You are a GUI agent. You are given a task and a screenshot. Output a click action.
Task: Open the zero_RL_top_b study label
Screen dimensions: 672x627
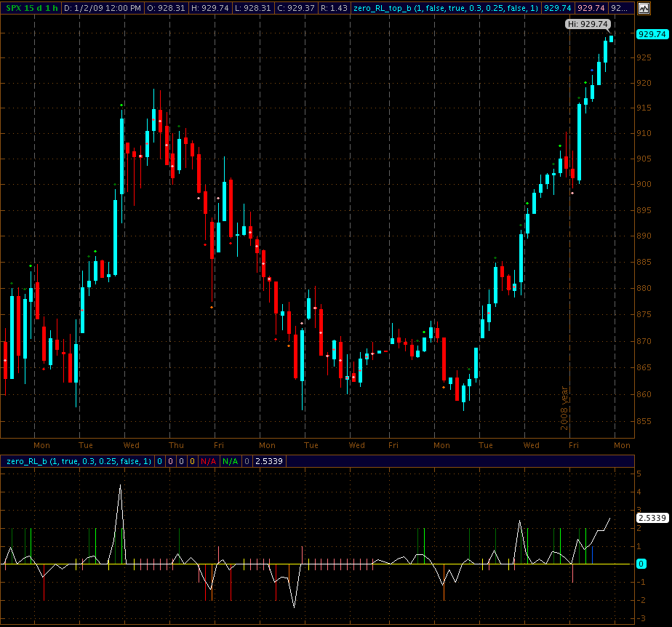(x=445, y=9)
